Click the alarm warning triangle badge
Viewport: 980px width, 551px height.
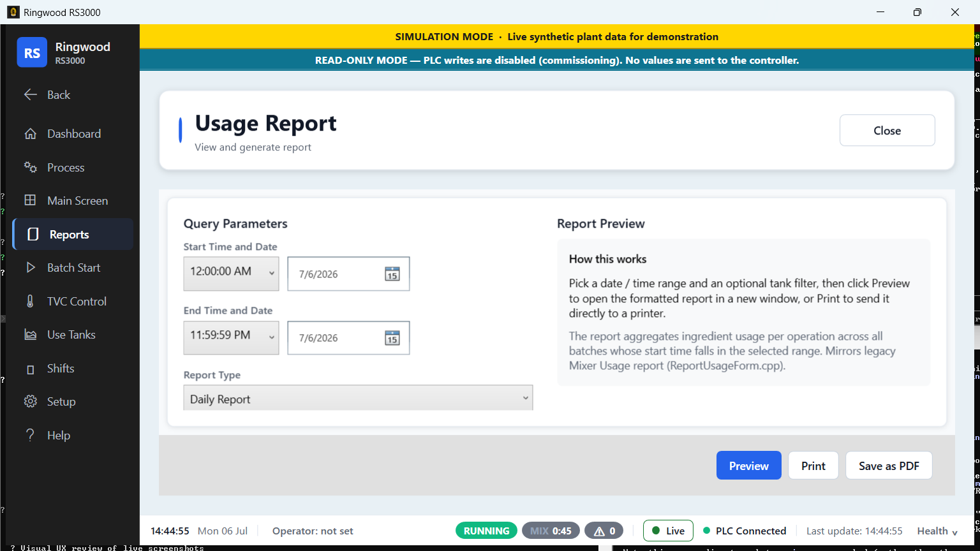click(604, 531)
